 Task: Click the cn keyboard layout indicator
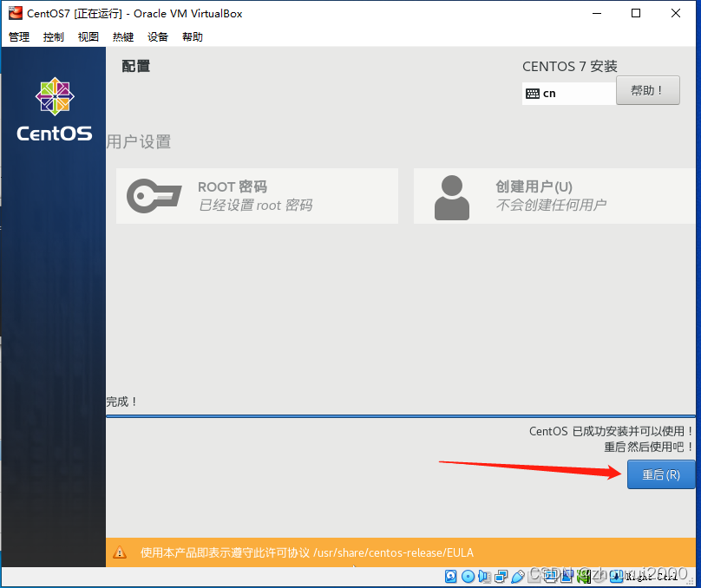pyautogui.click(x=568, y=94)
